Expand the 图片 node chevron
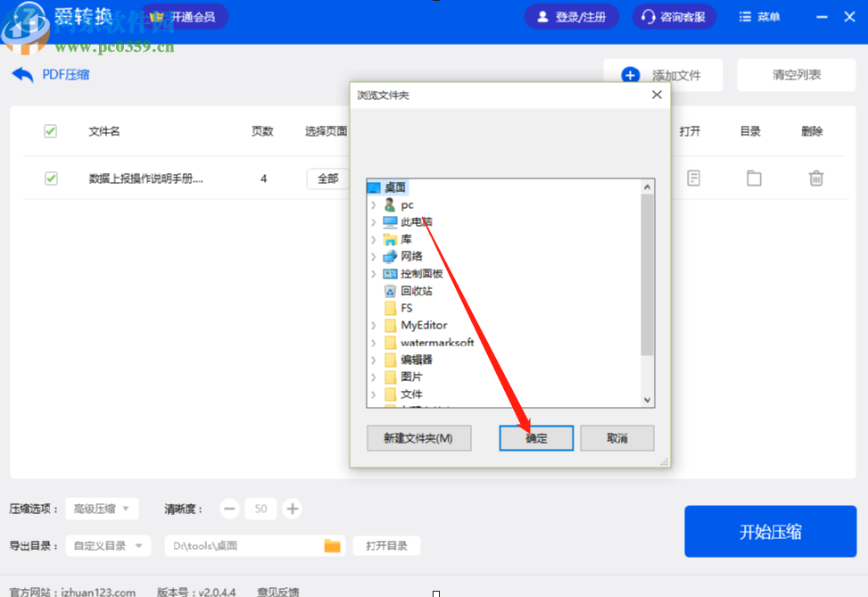 [374, 377]
